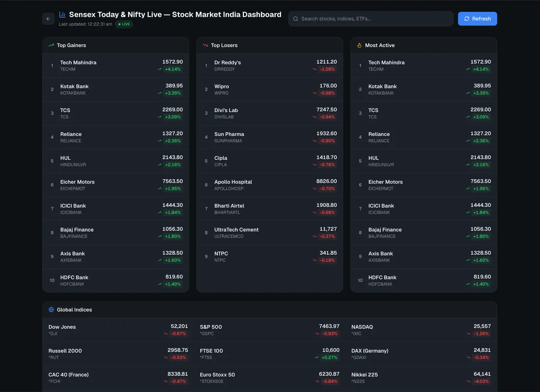The width and height of the screenshot is (540, 392).
Task: Click the 7247.50 price for Divi's Lab
Action: pyautogui.click(x=327, y=110)
